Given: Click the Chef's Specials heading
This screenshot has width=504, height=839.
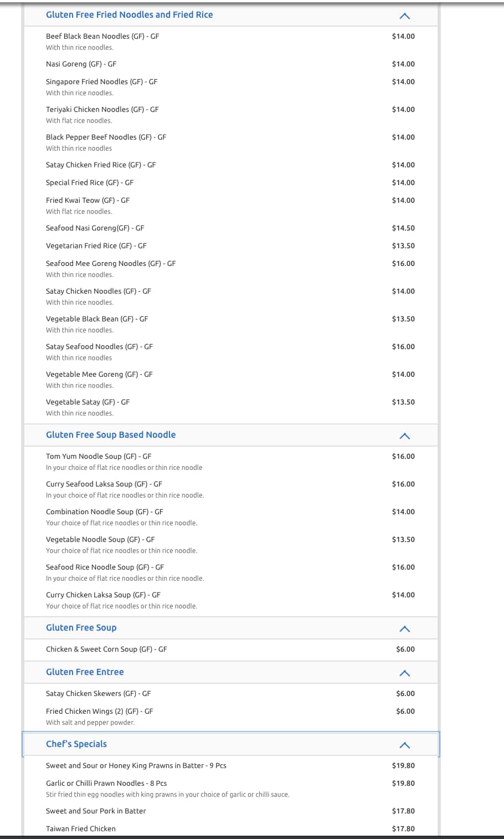Looking at the screenshot, I should click(76, 744).
